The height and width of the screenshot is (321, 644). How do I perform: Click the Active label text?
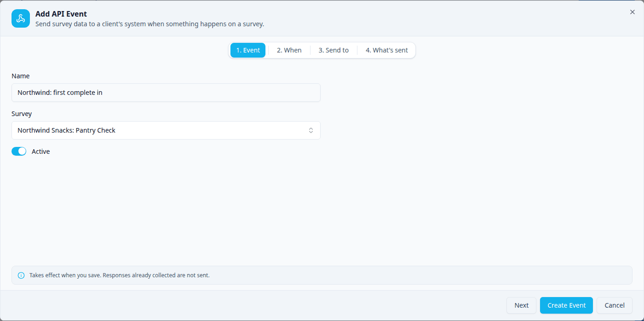click(40, 152)
